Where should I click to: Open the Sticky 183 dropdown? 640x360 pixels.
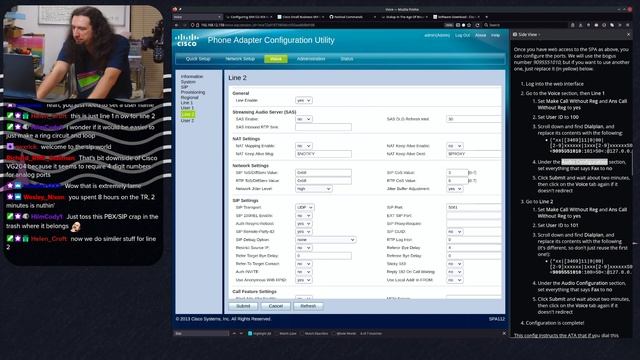pos(455,264)
